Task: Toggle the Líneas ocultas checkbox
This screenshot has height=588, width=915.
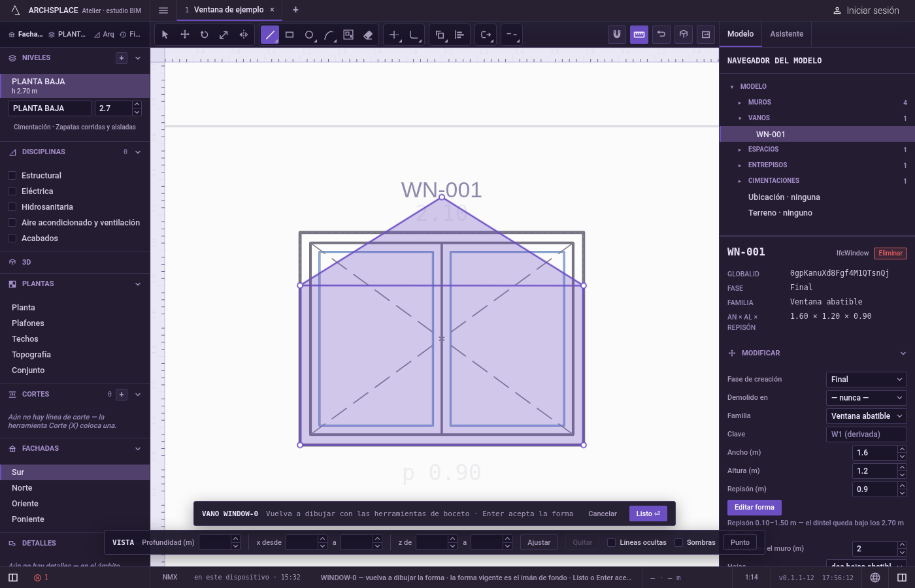Action: [611, 542]
